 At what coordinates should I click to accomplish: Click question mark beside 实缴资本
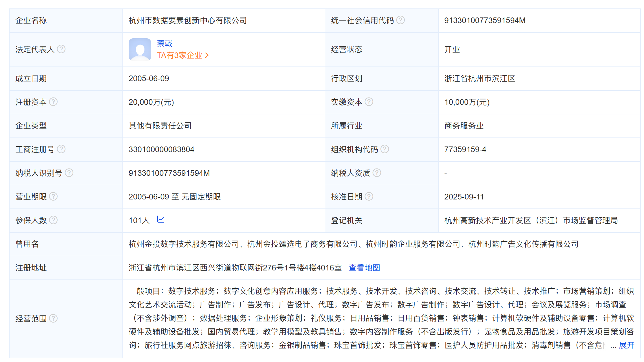pyautogui.click(x=369, y=102)
